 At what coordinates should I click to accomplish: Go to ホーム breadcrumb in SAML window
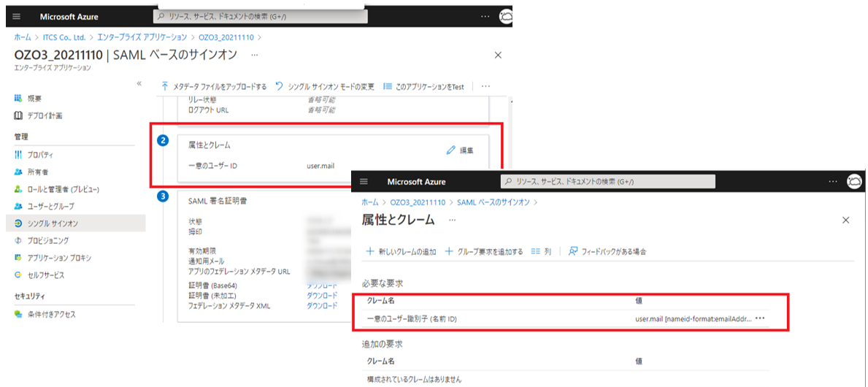pos(22,38)
